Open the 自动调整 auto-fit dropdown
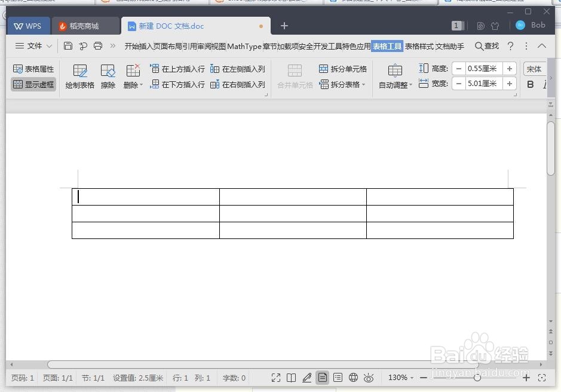 [396, 76]
